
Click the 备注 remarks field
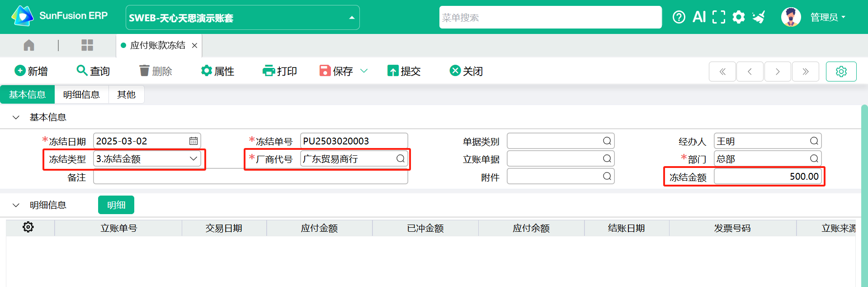[250, 177]
